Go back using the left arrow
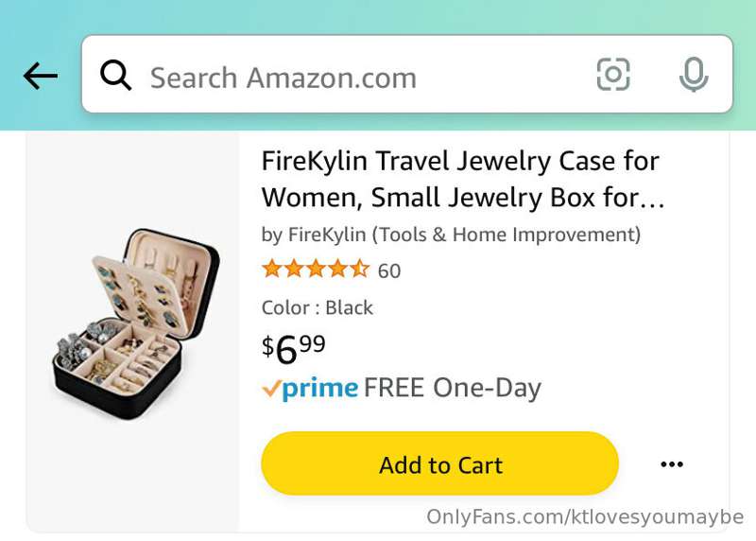 pos(41,76)
